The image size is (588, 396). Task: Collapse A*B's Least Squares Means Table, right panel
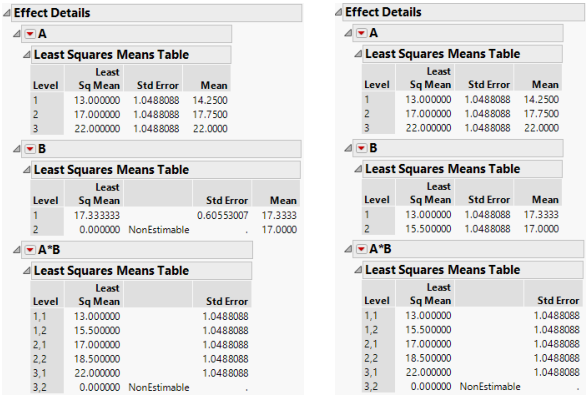click(358, 270)
